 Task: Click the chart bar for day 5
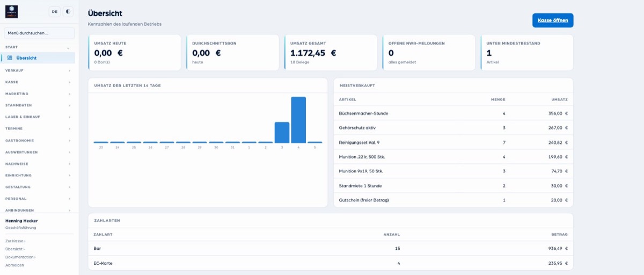pos(315,142)
